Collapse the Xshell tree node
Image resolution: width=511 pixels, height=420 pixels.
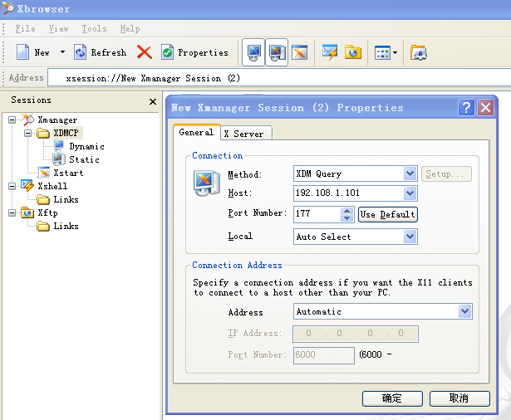point(12,186)
